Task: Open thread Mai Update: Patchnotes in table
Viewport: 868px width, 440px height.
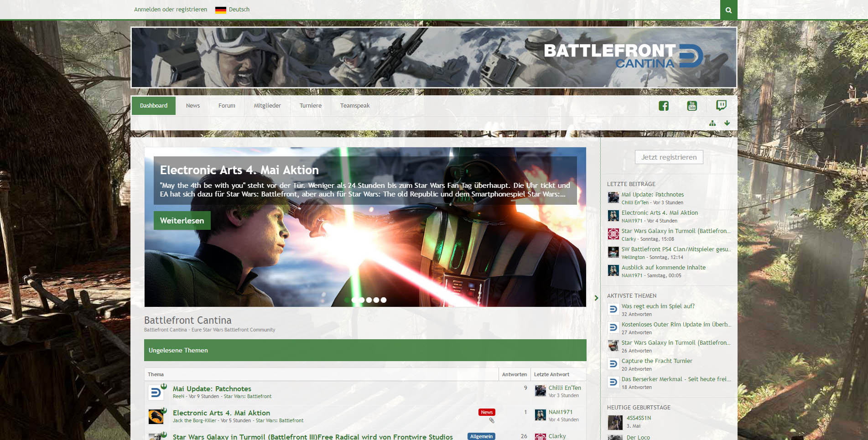Action: click(x=212, y=389)
